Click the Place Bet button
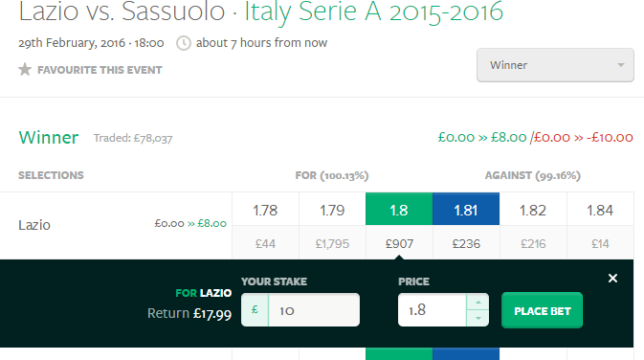Viewport: 644px width, 360px height. [x=542, y=310]
